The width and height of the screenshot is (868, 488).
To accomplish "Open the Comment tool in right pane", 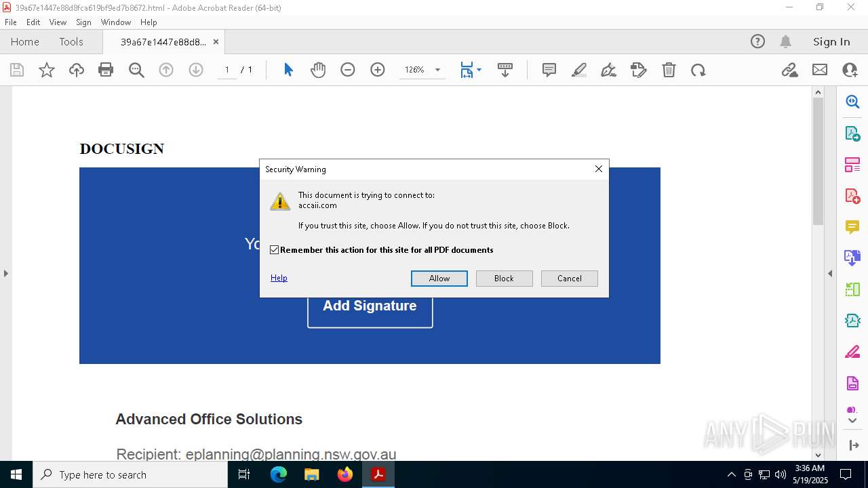I will [852, 226].
